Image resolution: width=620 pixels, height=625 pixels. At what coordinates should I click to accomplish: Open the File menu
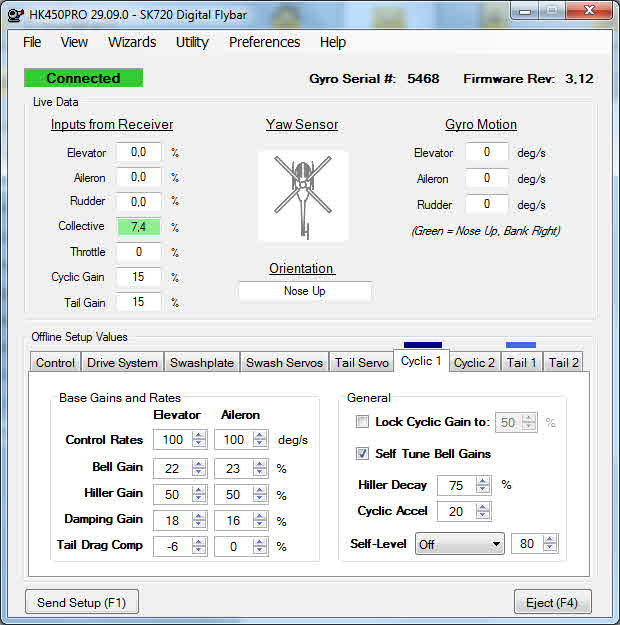point(32,42)
